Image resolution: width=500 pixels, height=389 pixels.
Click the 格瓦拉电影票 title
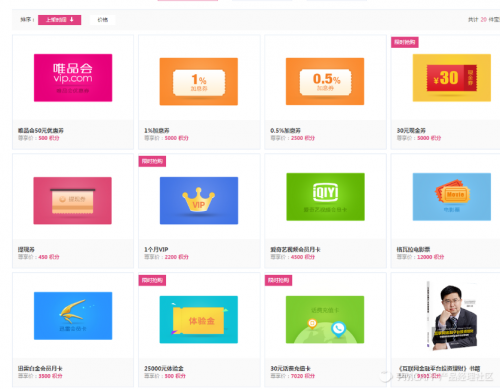point(413,249)
